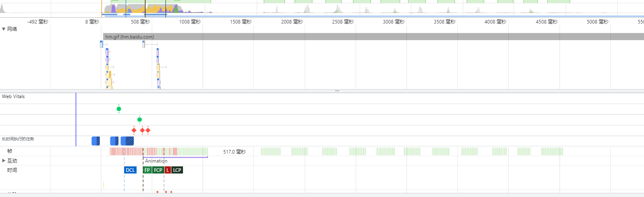Click the first blue long task block
Viewport: 644px width, 197px height.
point(96,141)
